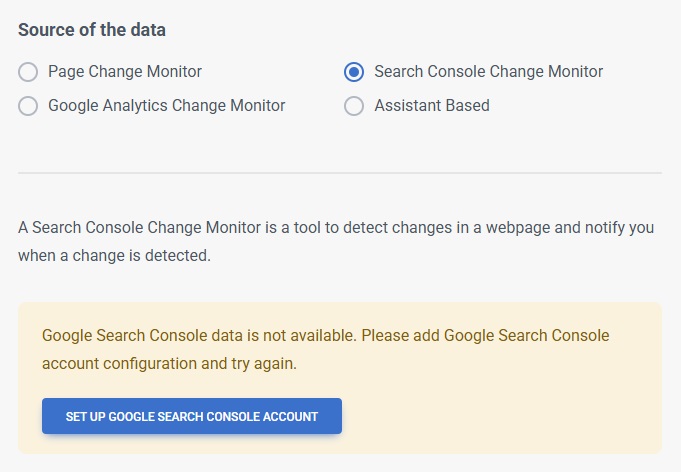Click the empty radio circle beside Google Analytics Change Monitor

28,106
